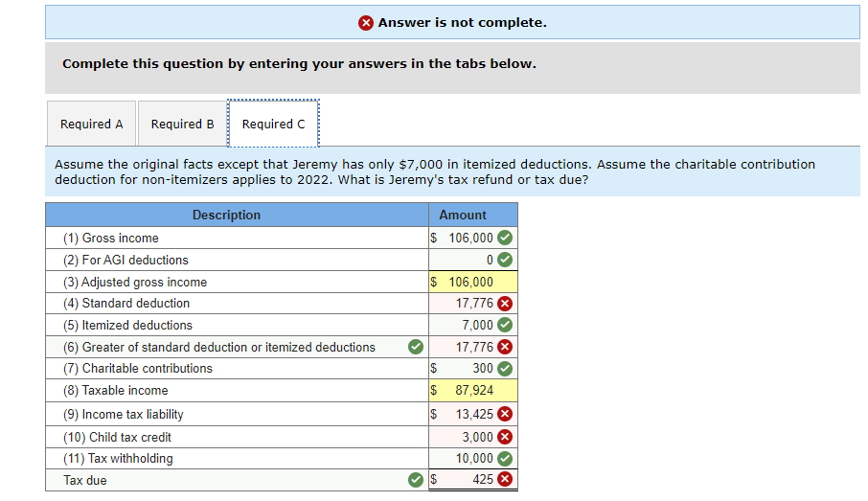868x501 pixels.
Task: Click the green check beside Itemized deductions 7,000
Action: point(504,325)
